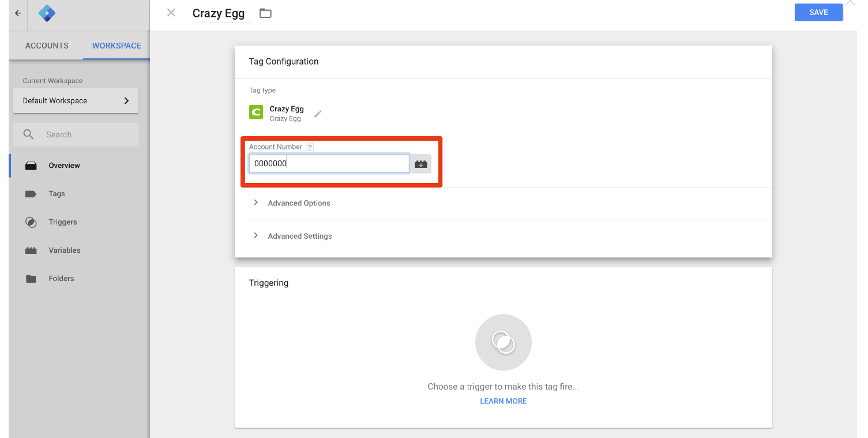Click the Overview sidebar icon
The width and height of the screenshot is (868, 438).
pyautogui.click(x=31, y=166)
